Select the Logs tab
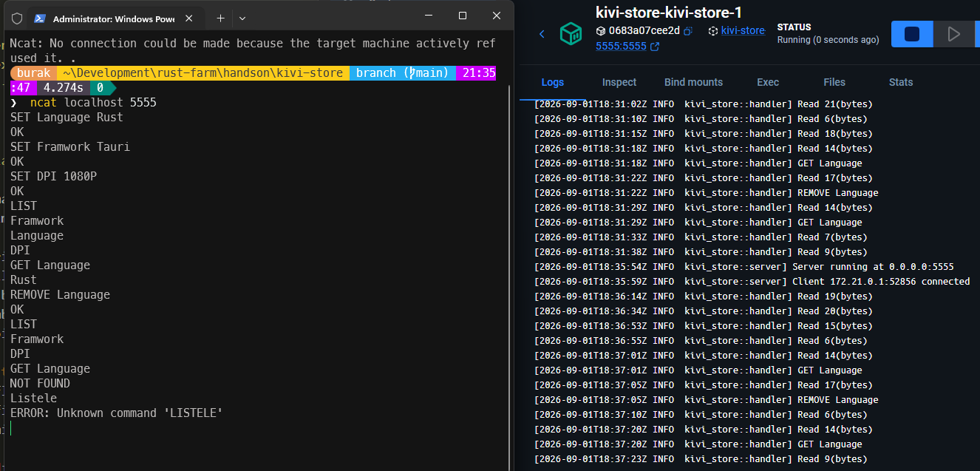The width and height of the screenshot is (980, 471). pos(553,82)
